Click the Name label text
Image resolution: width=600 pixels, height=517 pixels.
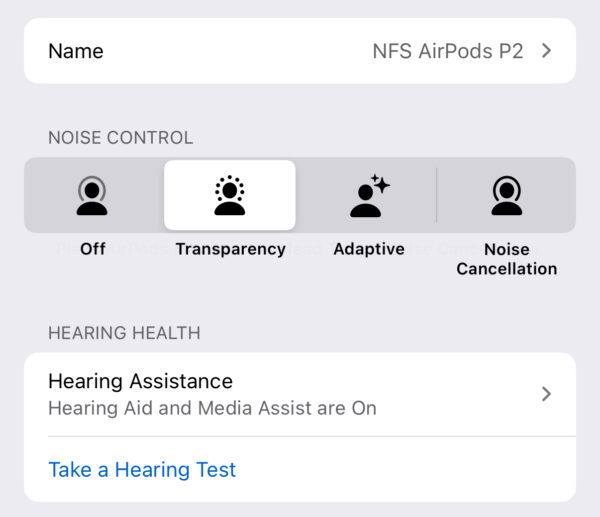pos(76,51)
